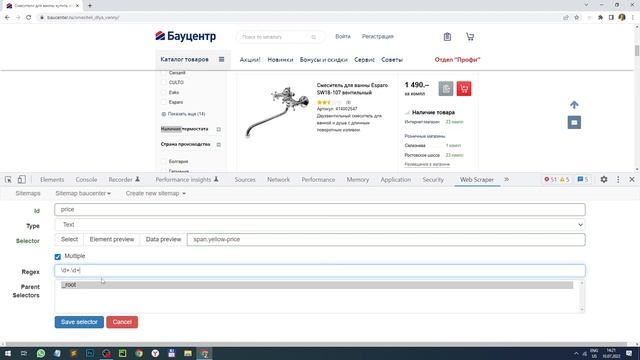Add product to cart with red cart button

(x=464, y=89)
